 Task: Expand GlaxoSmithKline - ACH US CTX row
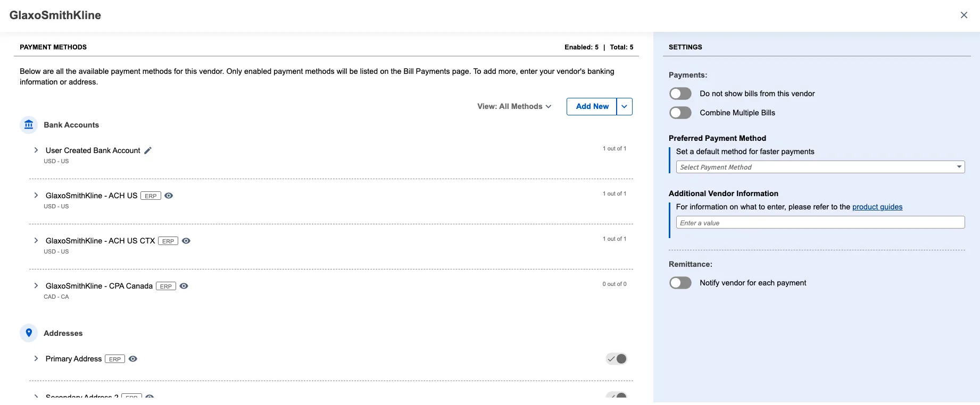click(36, 241)
